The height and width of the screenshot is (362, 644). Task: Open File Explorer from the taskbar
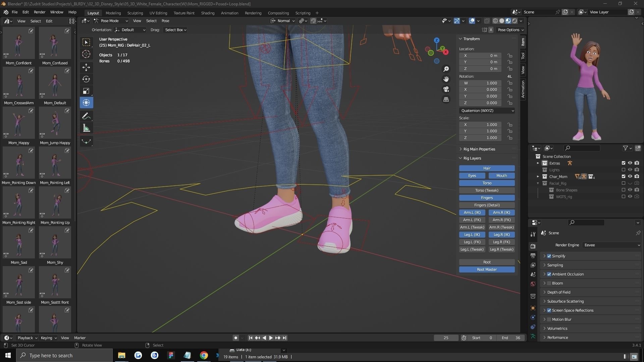tap(121, 355)
